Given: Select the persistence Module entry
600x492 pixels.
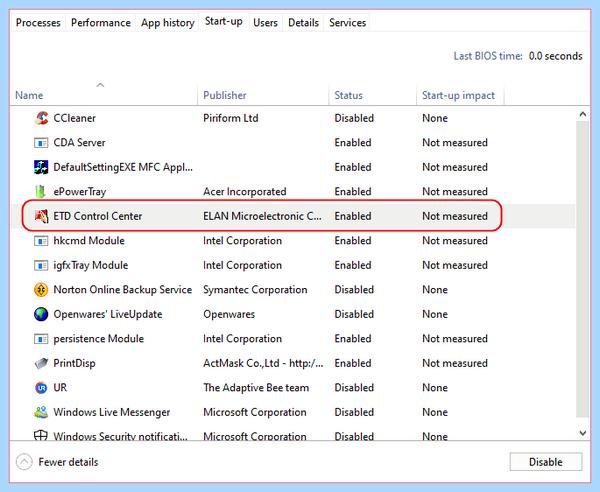Looking at the screenshot, I should 98,339.
